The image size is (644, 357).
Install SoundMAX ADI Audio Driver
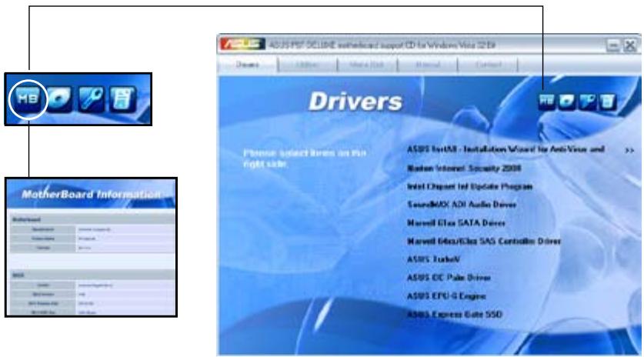[x=461, y=205]
